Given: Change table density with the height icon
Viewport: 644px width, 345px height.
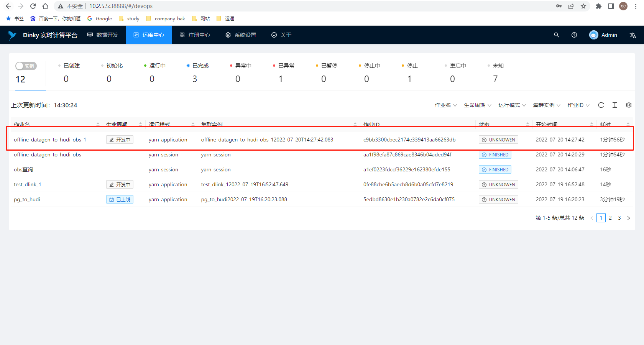Looking at the screenshot, I should pos(615,105).
